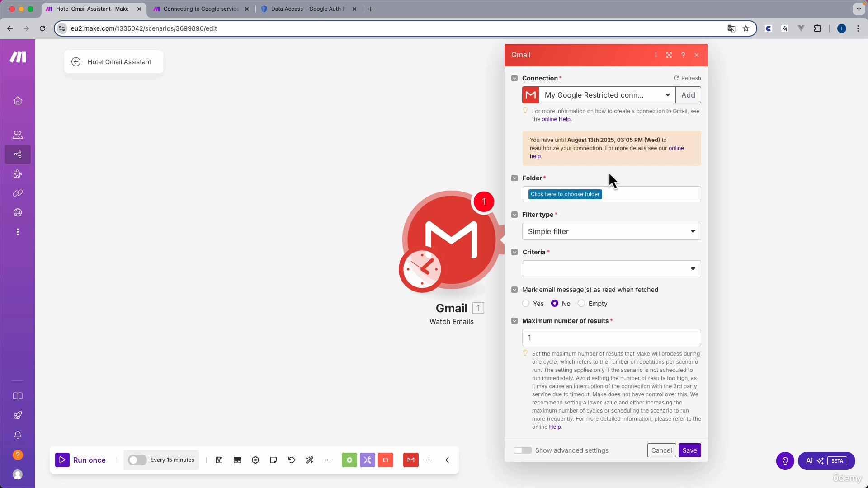
Task: Open Notifications bell icon
Action: 18,435
